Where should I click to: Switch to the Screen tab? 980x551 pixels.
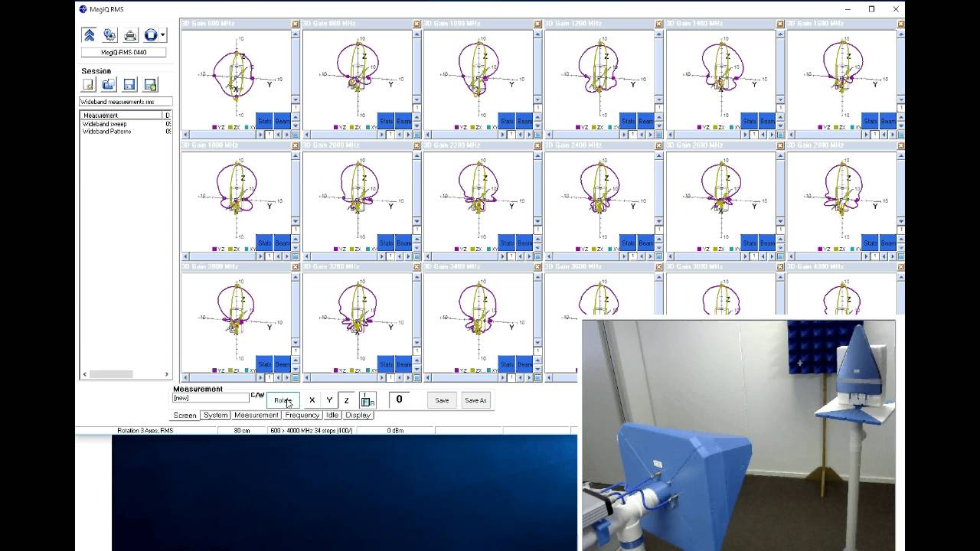(185, 415)
